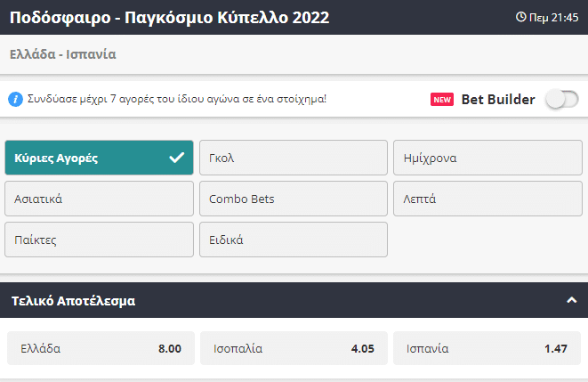
Task: Click the checkmark on Κύριες Αγορές
Action: 176,158
